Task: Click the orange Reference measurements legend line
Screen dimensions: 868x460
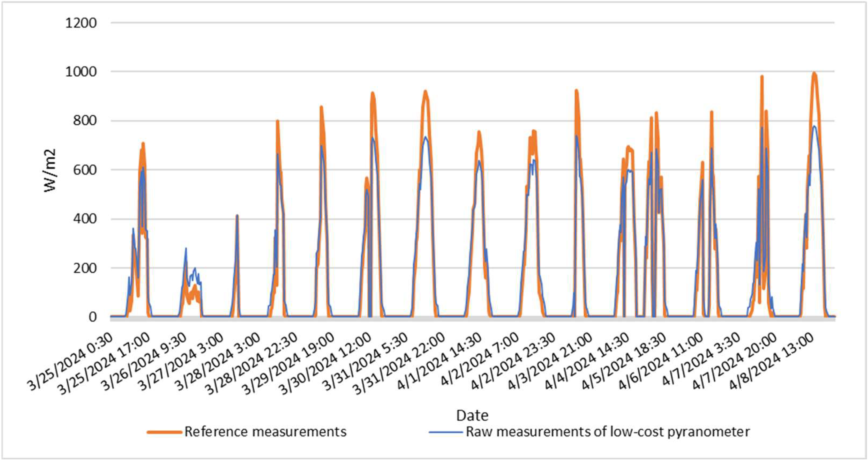Action: click(x=165, y=432)
